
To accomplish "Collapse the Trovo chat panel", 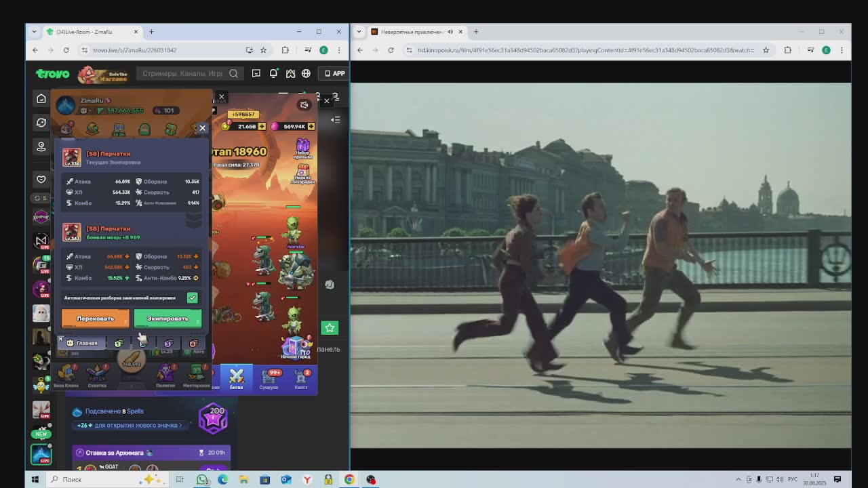I will [x=336, y=120].
